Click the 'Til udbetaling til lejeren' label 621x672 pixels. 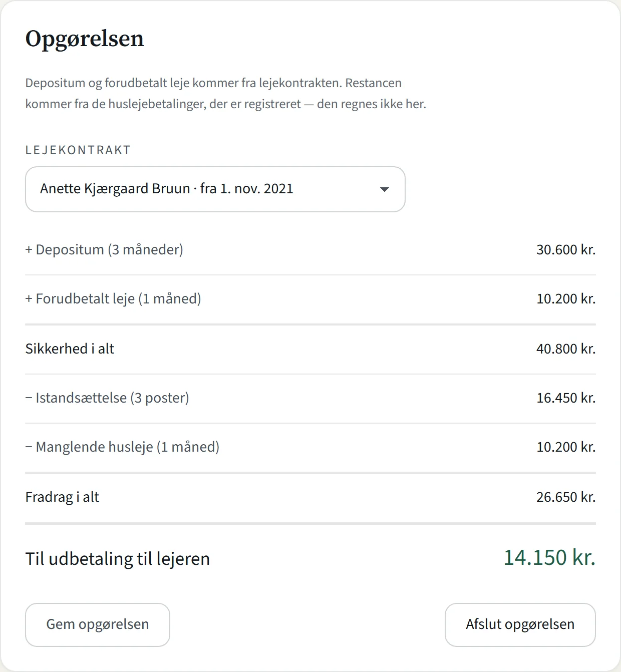[x=118, y=558]
